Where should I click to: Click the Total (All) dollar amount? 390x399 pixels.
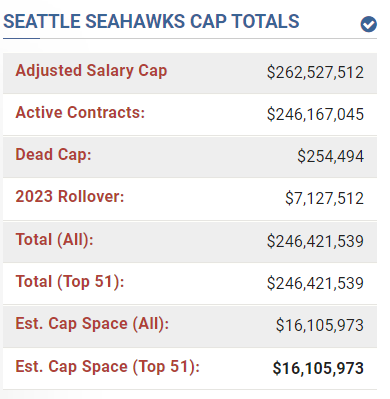[x=315, y=241]
